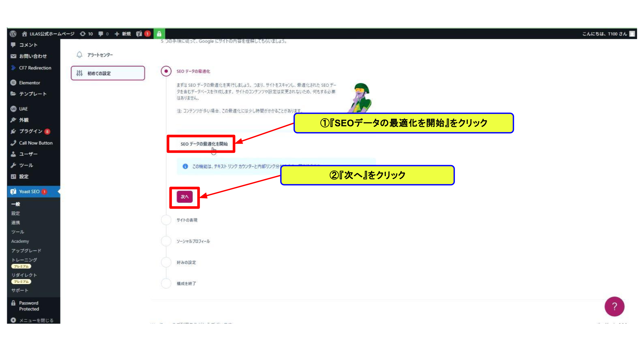Viewport: 644px width, 351px height.
Task: Open the WordPress logo menu
Action: coord(13,34)
